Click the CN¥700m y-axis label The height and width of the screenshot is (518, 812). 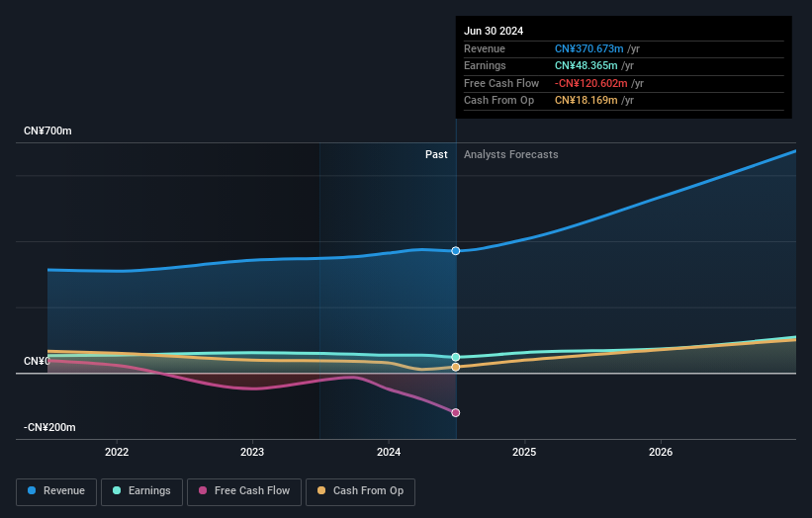tap(47, 130)
